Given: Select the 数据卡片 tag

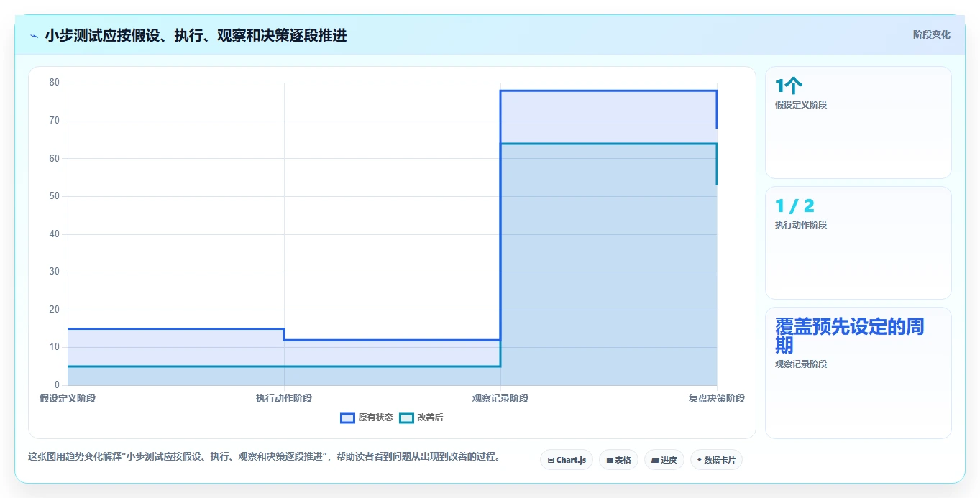Looking at the screenshot, I should click(716, 460).
